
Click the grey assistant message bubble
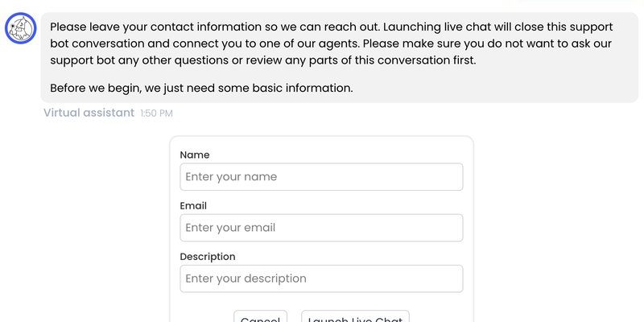[339, 57]
